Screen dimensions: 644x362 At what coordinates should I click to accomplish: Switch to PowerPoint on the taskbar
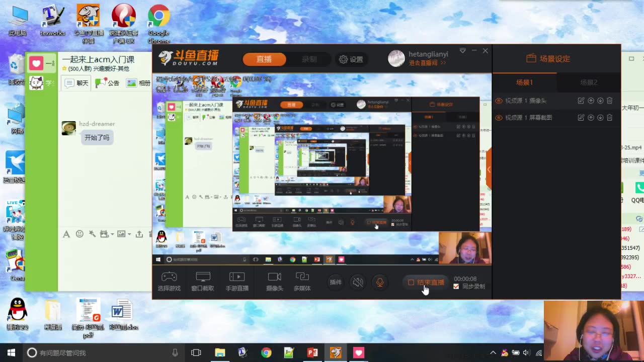[312, 353]
